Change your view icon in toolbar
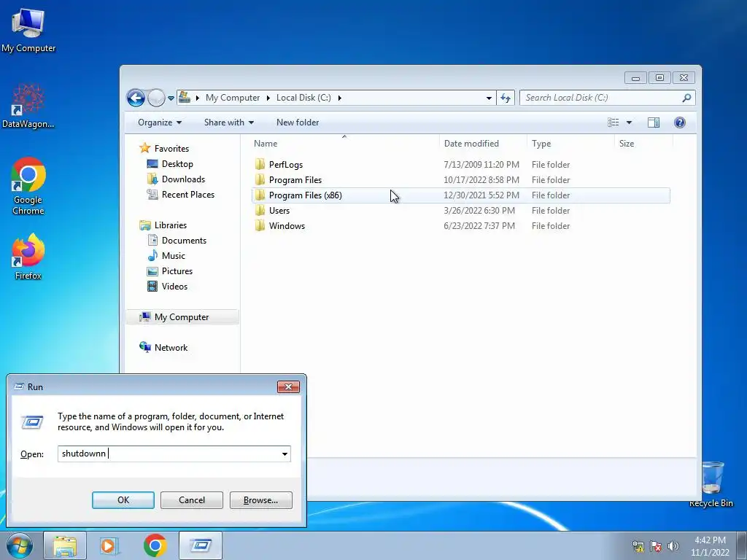 tap(613, 122)
